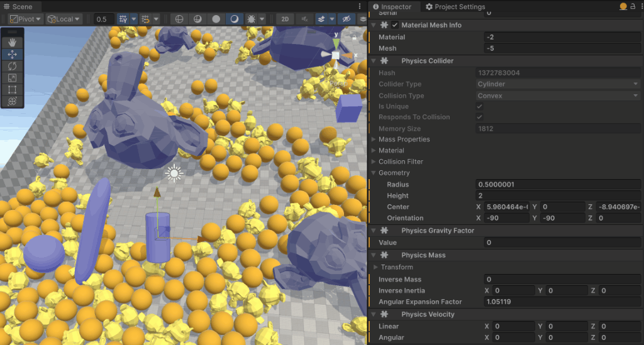Screen dimensions: 644x345
Task: Open the Pivot handle position dropdown
Action: [25, 19]
